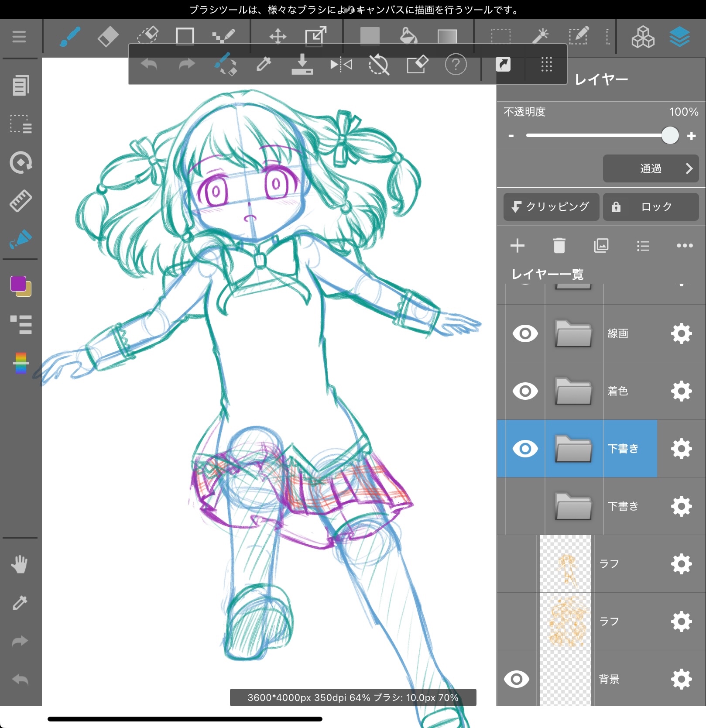
Task: Hide the 線画 folder layer
Action: click(525, 333)
